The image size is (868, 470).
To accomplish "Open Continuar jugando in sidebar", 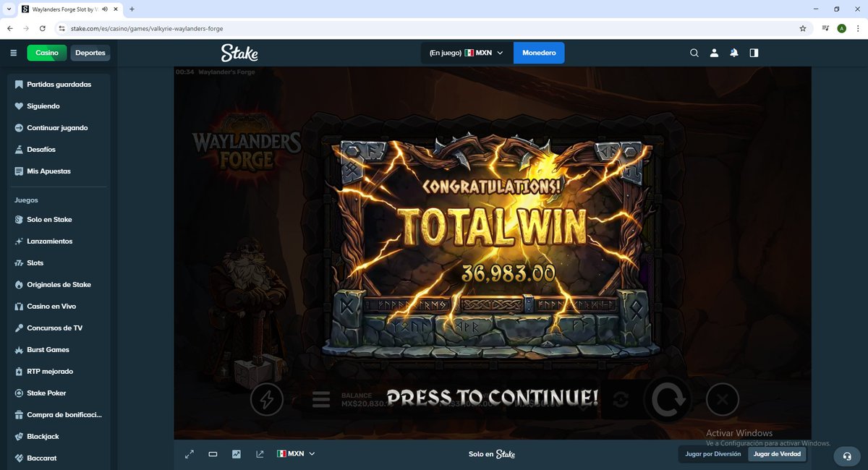I will [59, 128].
